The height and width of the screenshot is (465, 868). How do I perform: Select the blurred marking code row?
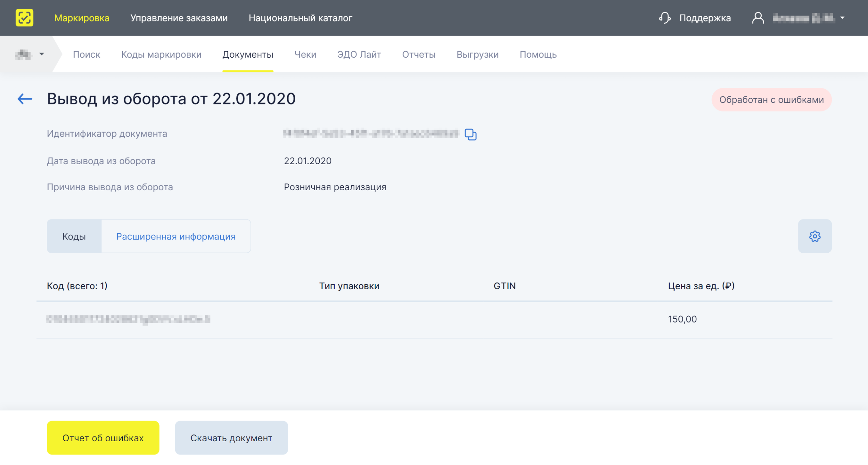(x=434, y=319)
